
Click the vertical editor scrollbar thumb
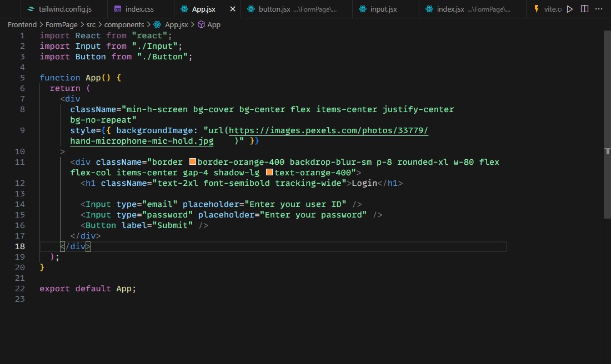click(607, 125)
